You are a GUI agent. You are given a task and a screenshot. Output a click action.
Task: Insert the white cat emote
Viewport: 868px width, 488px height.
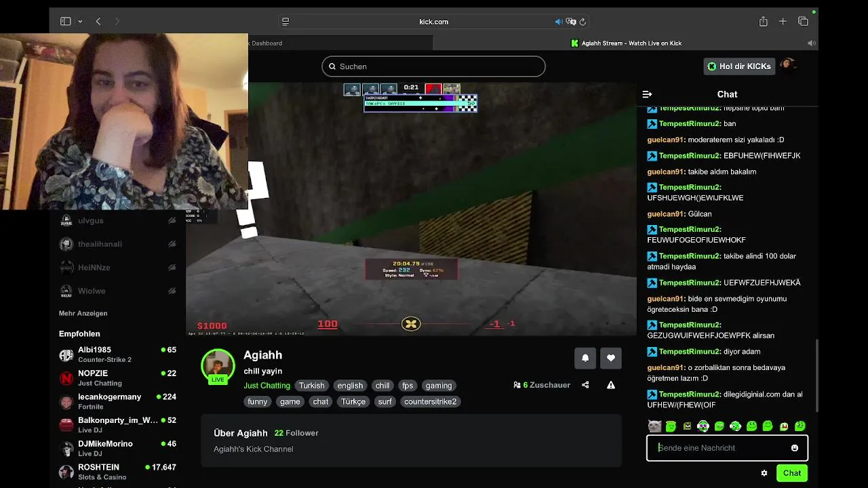654,426
